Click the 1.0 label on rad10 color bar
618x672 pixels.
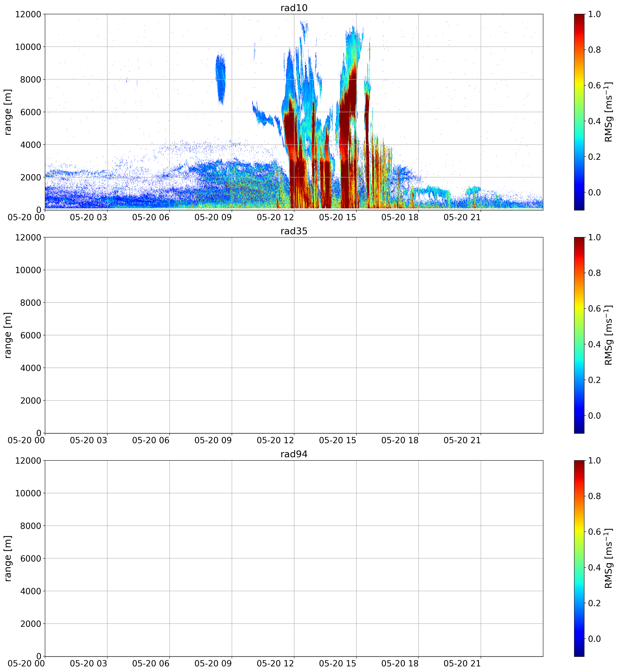tap(594, 14)
